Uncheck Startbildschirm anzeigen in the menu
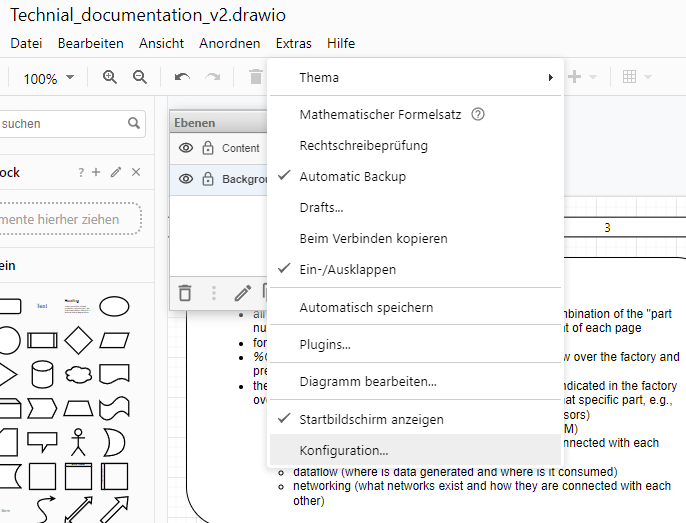This screenshot has height=523, width=686. click(x=371, y=419)
